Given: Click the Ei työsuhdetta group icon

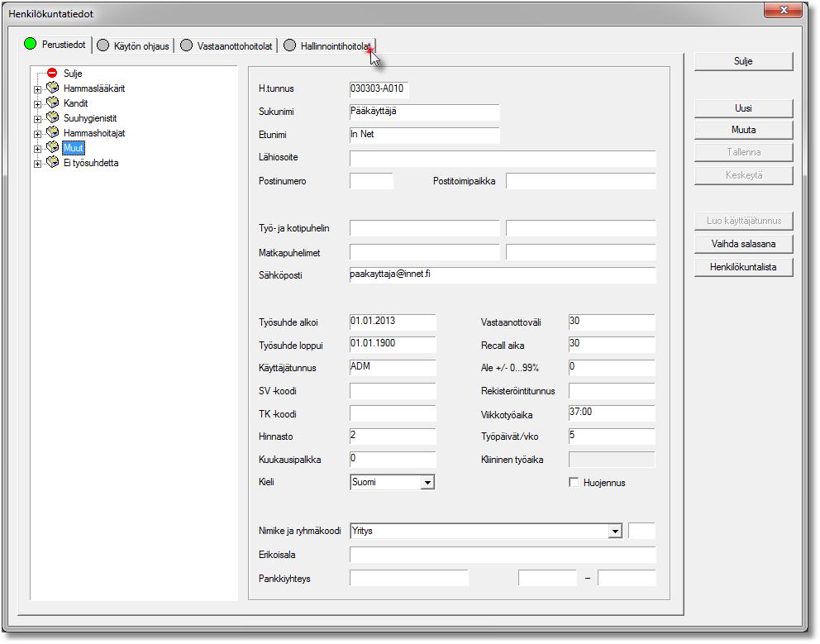Looking at the screenshot, I should coord(52,162).
